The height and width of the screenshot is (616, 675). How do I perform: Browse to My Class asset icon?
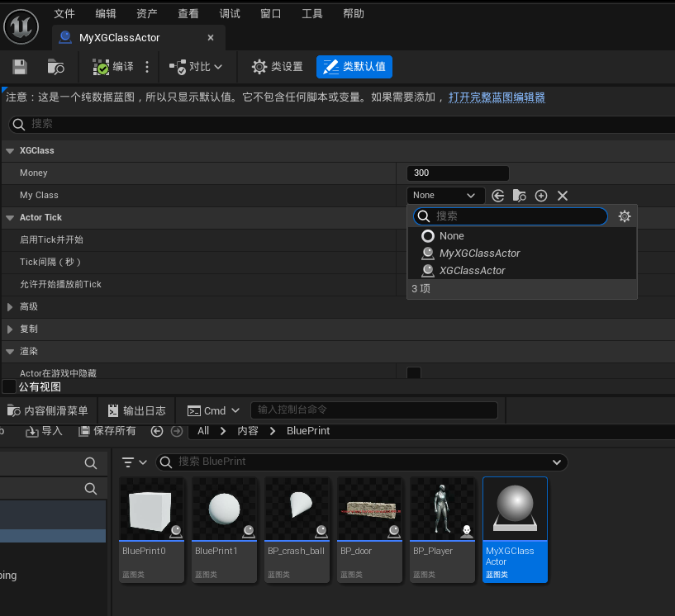520,196
